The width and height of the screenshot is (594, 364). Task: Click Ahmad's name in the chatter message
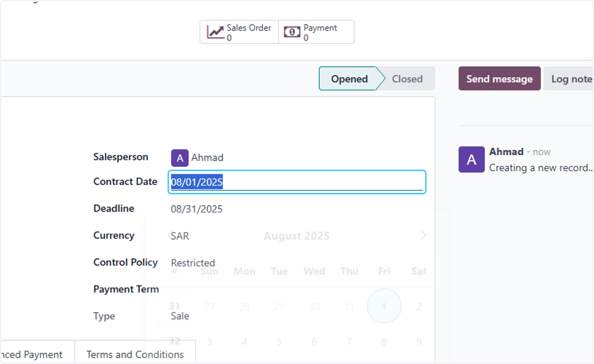coord(506,152)
